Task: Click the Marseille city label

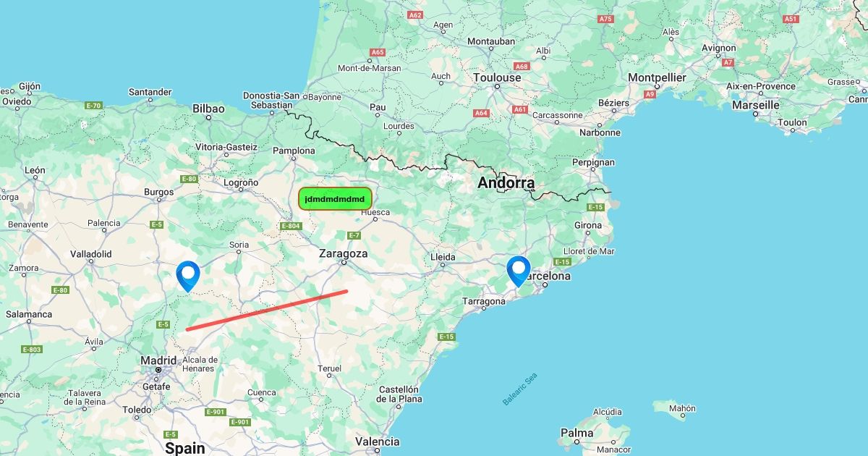Action: (755, 105)
